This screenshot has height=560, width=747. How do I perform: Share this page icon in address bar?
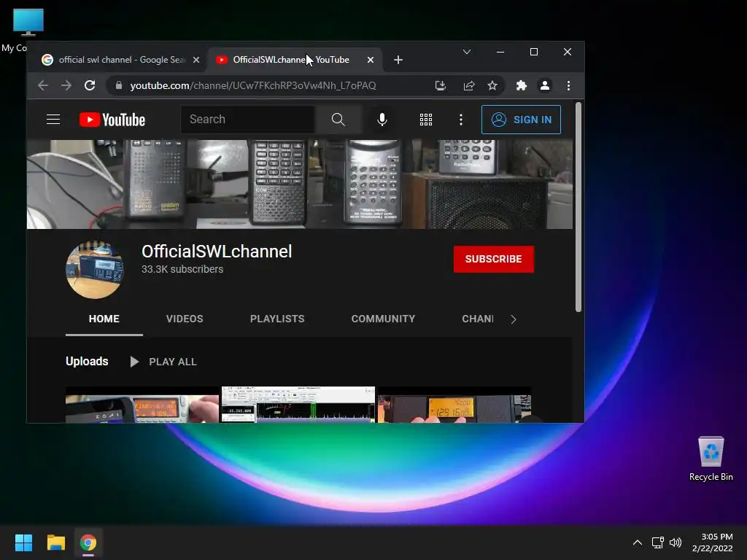click(x=469, y=86)
